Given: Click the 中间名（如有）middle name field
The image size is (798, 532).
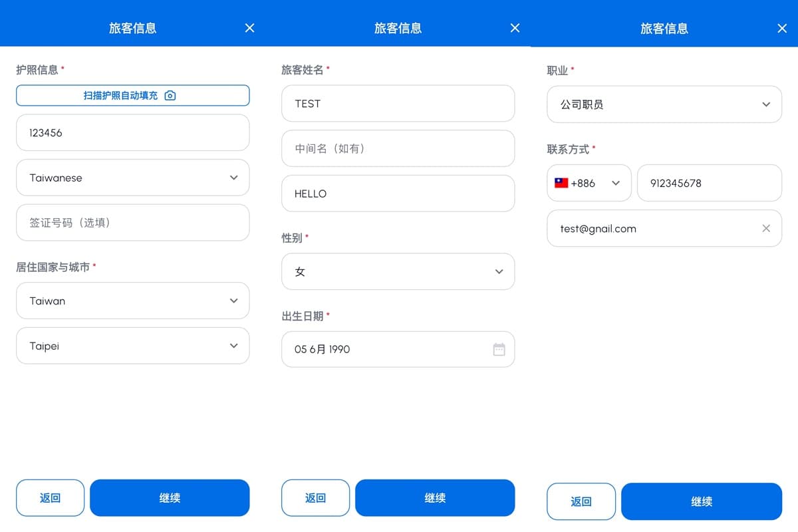Looking at the screenshot, I should tap(398, 148).
